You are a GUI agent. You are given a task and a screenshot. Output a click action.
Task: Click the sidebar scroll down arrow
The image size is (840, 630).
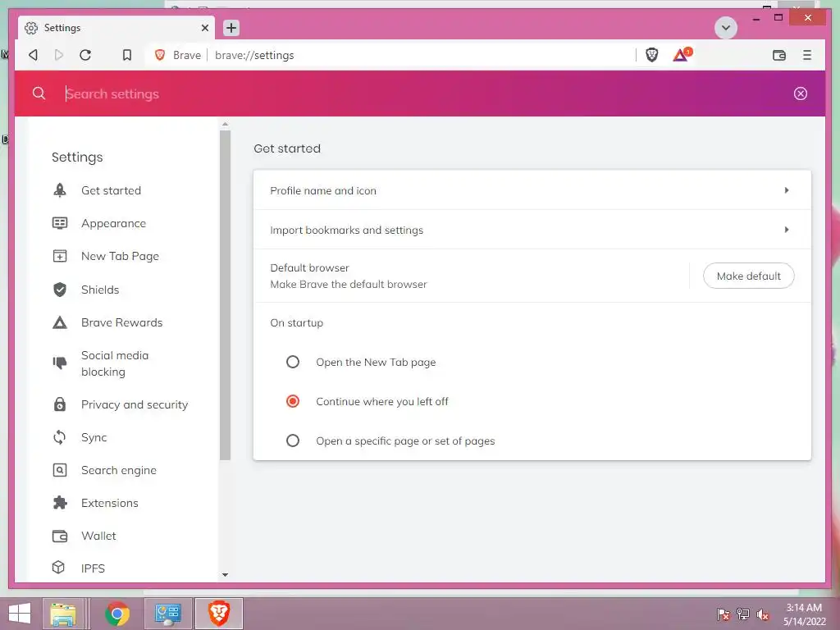[x=225, y=575]
